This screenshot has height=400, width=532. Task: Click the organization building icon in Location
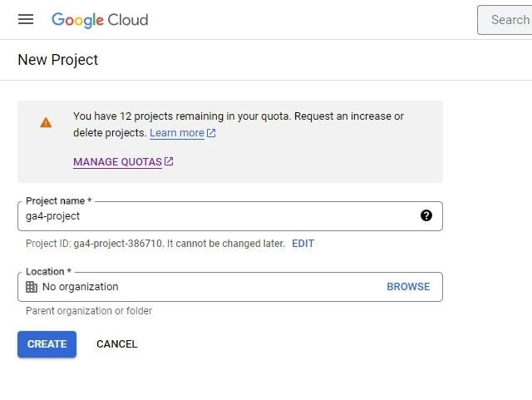click(32, 287)
